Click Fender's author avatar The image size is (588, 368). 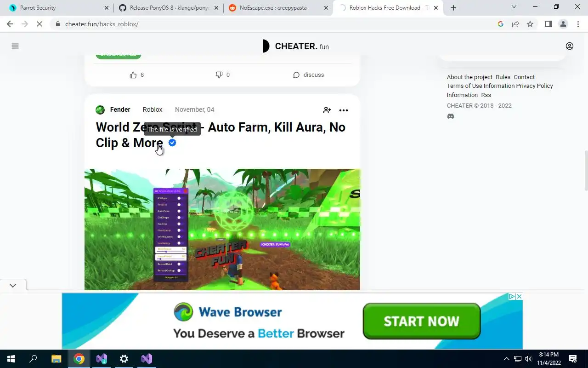[x=100, y=110]
